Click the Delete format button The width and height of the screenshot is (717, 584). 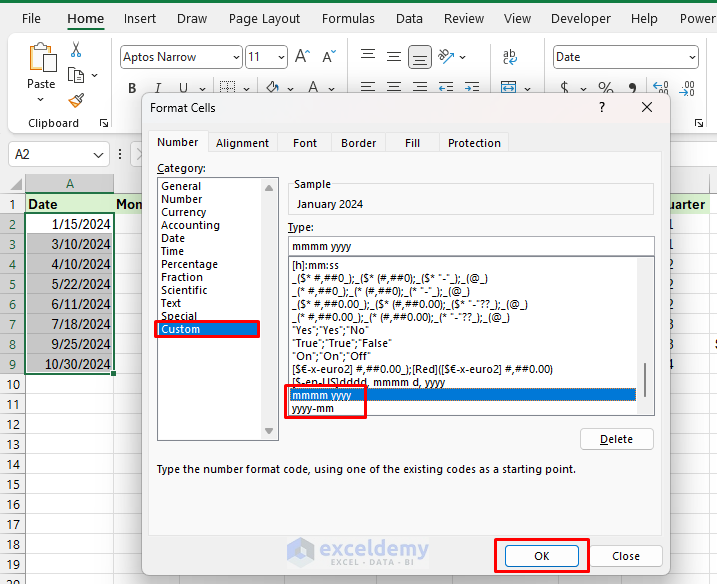616,439
